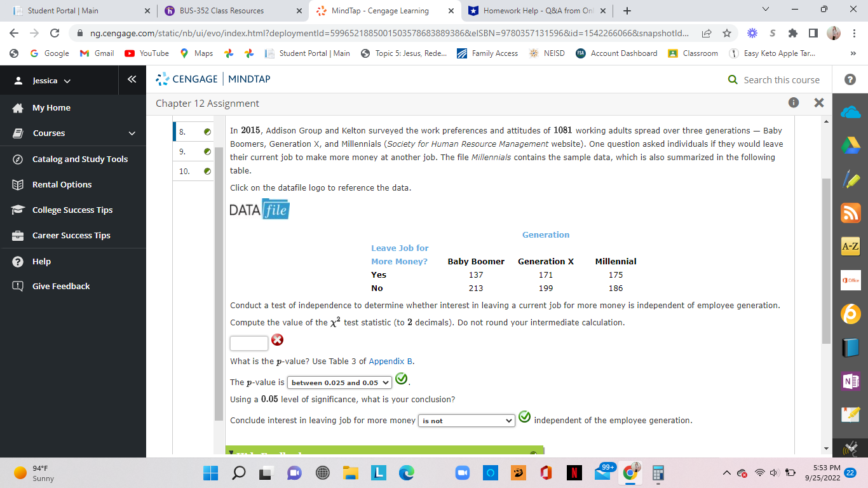
Task: Open OneDrive from the right edge toolbar
Action: (x=850, y=111)
